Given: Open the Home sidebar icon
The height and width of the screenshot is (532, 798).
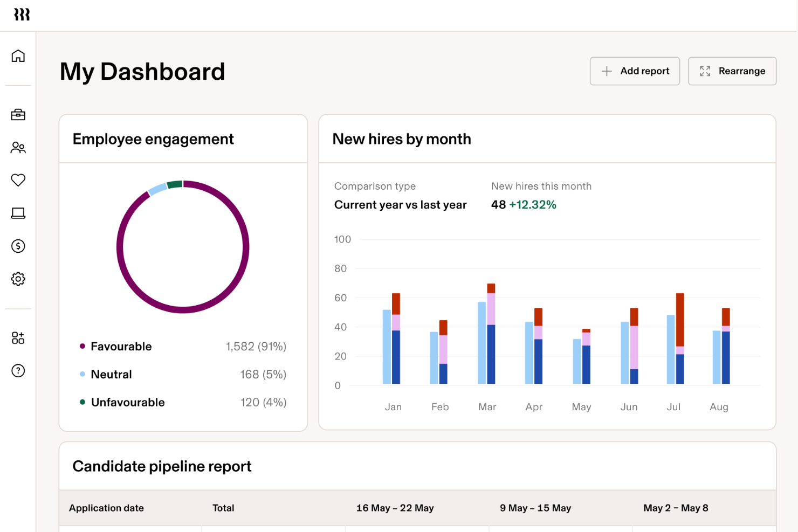Looking at the screenshot, I should (18, 56).
